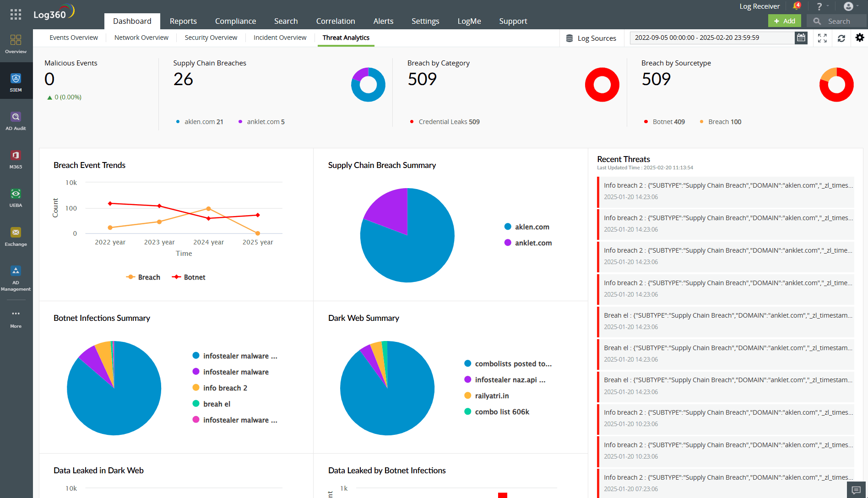
Task: Open the M365 module
Action: click(16, 158)
